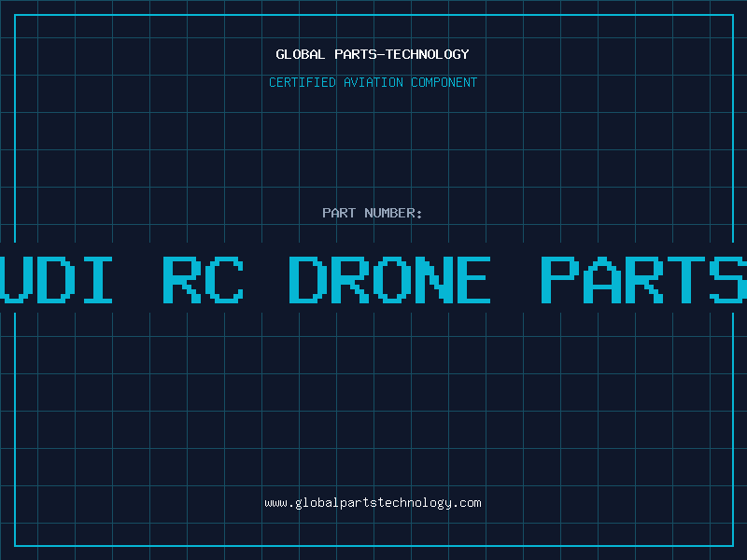
Task: Click the word CERTIFIED in subtitle
Action: tap(303, 82)
